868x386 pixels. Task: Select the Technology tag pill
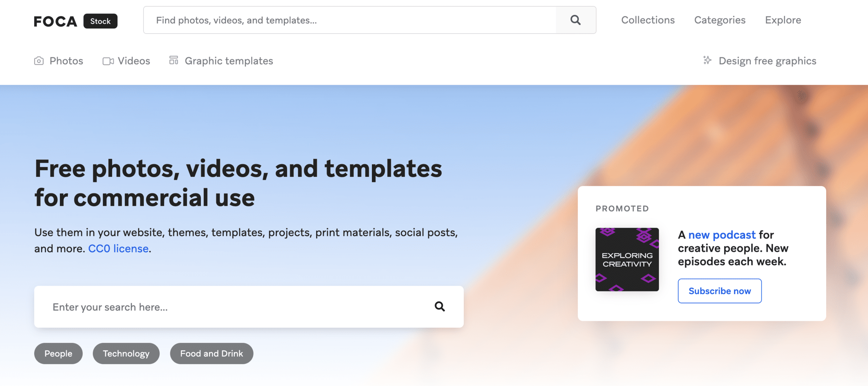126,353
